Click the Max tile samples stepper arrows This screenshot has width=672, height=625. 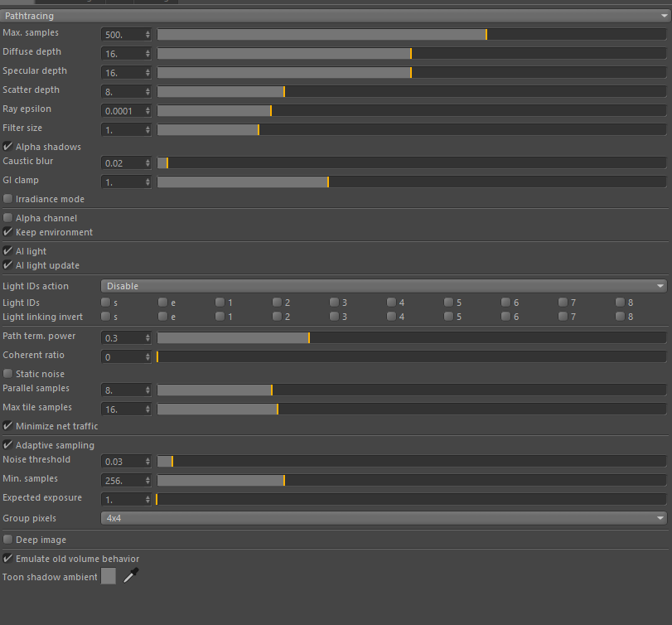(x=147, y=409)
